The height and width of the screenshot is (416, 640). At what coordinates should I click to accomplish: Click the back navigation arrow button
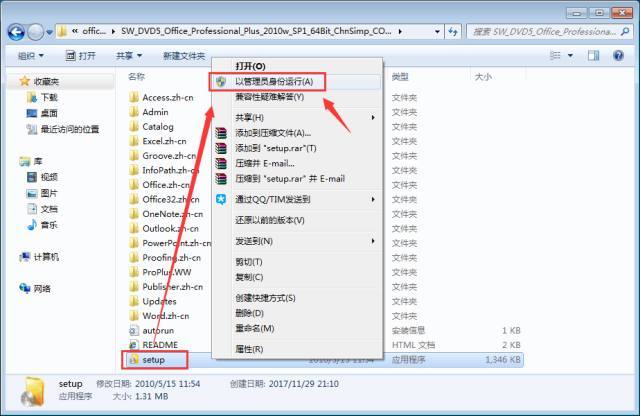[x=17, y=30]
